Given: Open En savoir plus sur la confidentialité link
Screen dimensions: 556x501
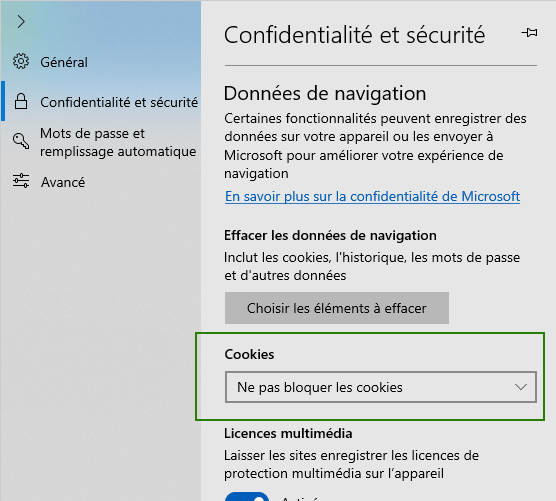Looking at the screenshot, I should click(372, 196).
